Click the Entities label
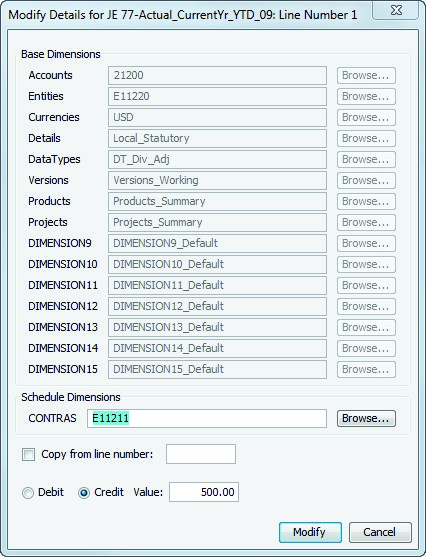Screen dimensions: 426x557 point(46,96)
